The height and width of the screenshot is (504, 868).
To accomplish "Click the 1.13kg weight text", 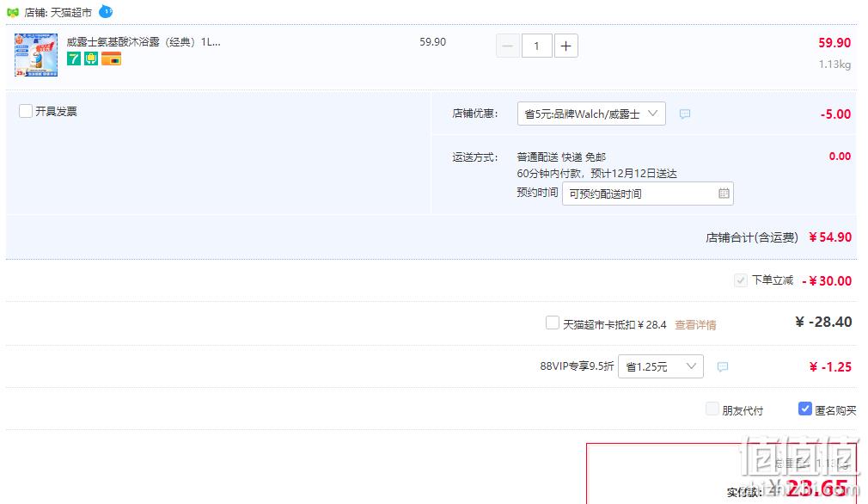I will point(834,65).
